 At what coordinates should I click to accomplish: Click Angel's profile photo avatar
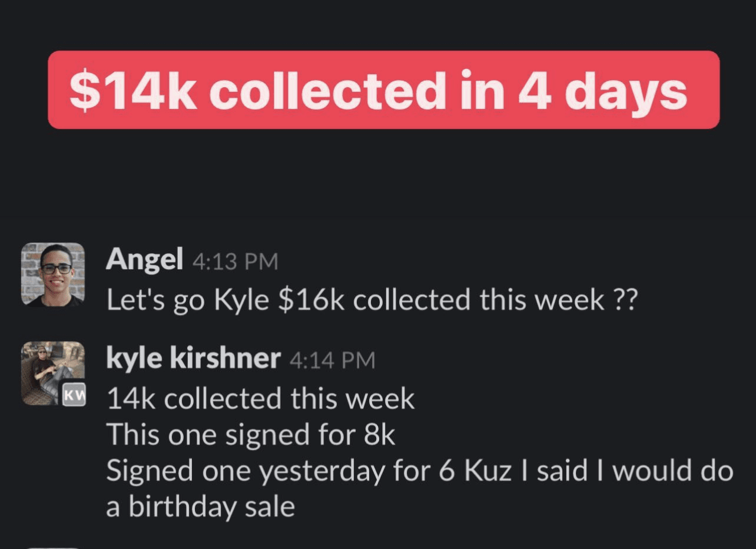point(53,274)
